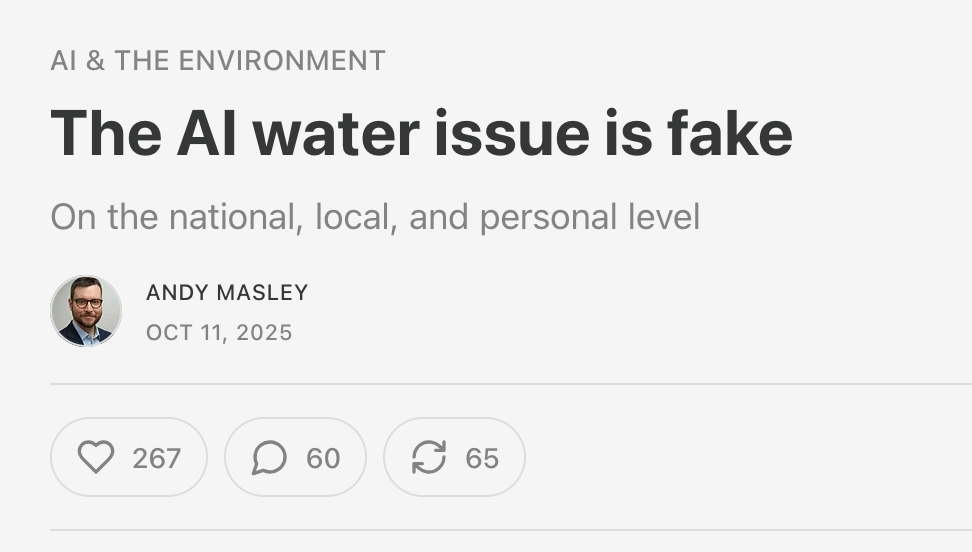
Task: Click the headline "The AI water issue is fake"
Action: [x=421, y=133]
